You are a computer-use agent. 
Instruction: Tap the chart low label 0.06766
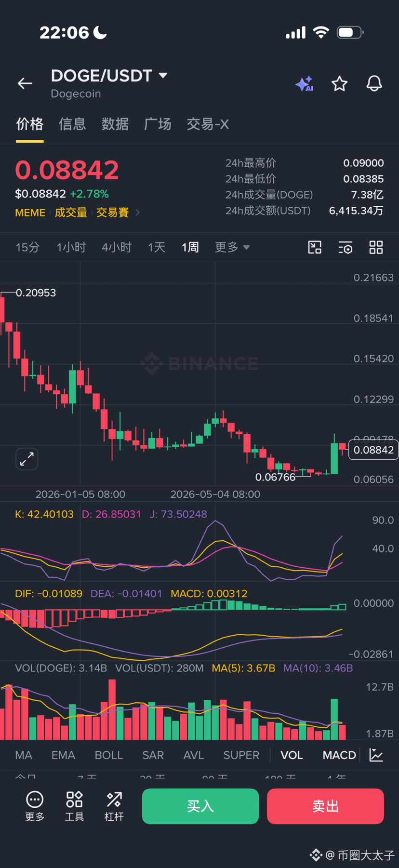275,477
